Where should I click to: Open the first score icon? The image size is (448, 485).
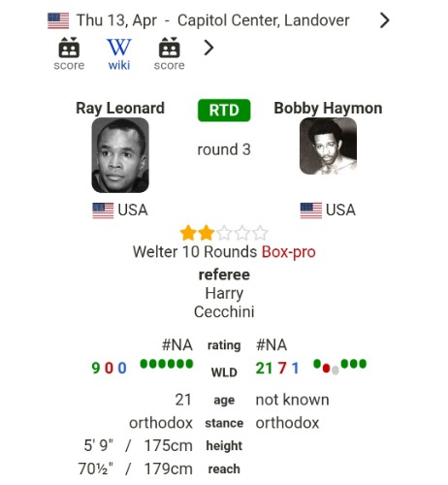point(69,53)
